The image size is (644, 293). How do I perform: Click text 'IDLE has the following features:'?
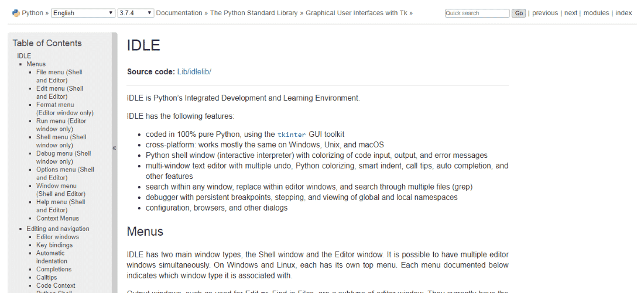click(x=181, y=116)
